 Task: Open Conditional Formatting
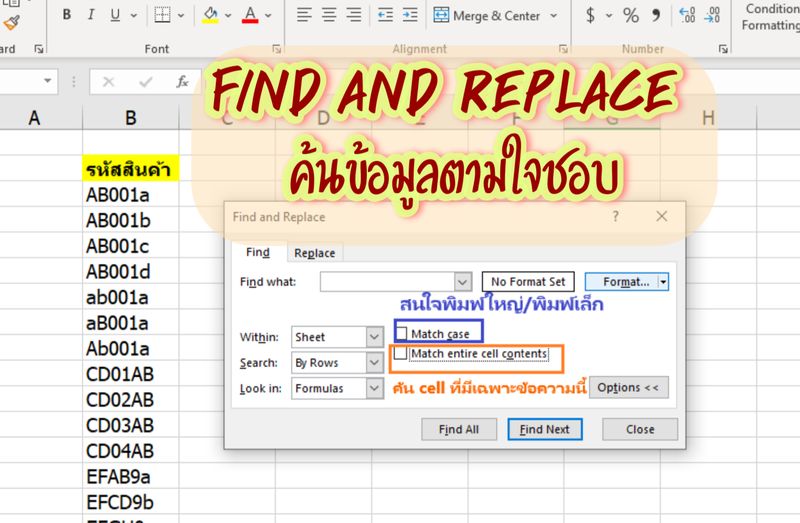[x=770, y=17]
